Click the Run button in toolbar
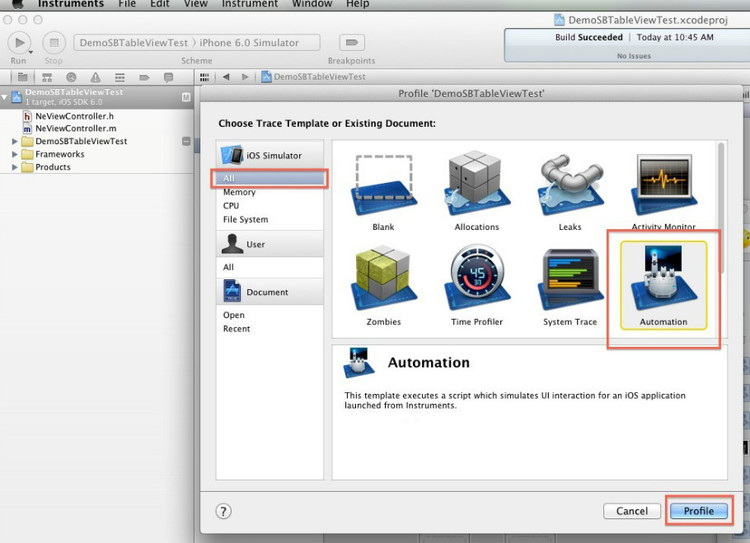 [x=19, y=43]
